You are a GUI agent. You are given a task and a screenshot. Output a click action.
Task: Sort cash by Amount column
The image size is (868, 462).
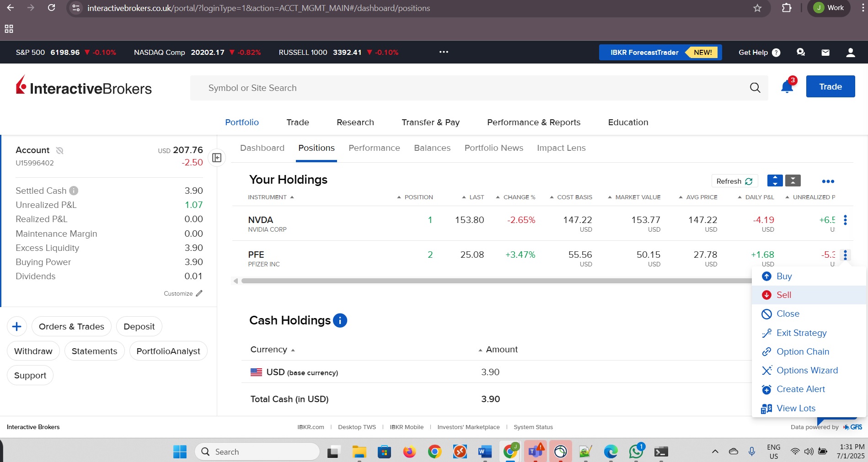(x=498, y=350)
